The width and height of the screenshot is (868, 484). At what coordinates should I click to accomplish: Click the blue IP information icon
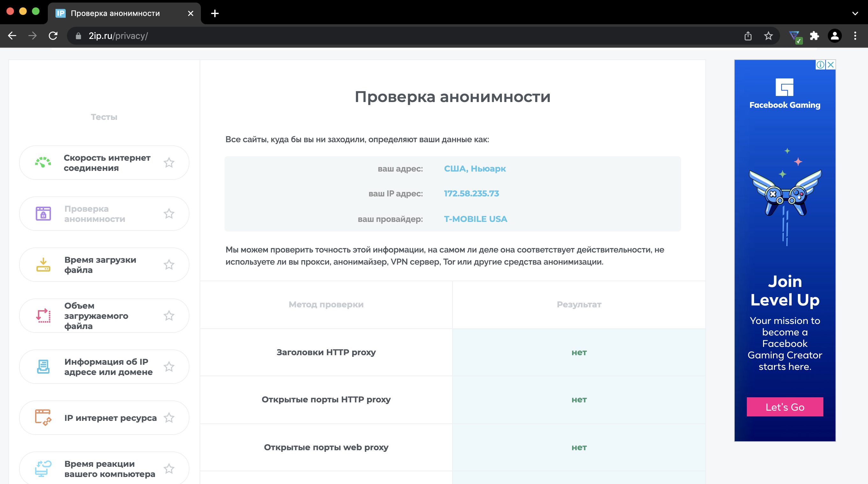43,367
